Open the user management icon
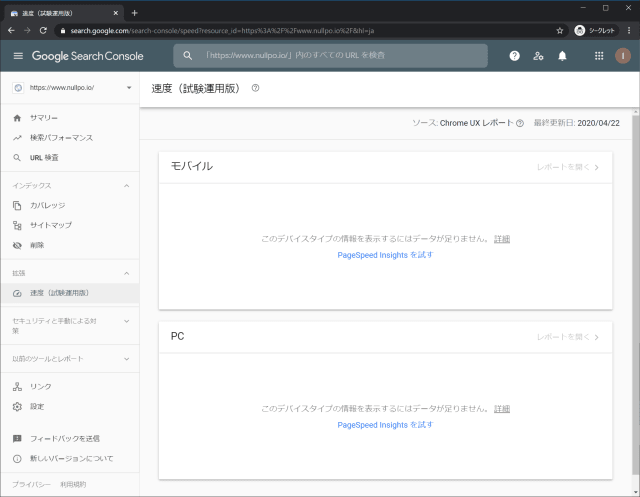640x497 pixels. click(538, 56)
